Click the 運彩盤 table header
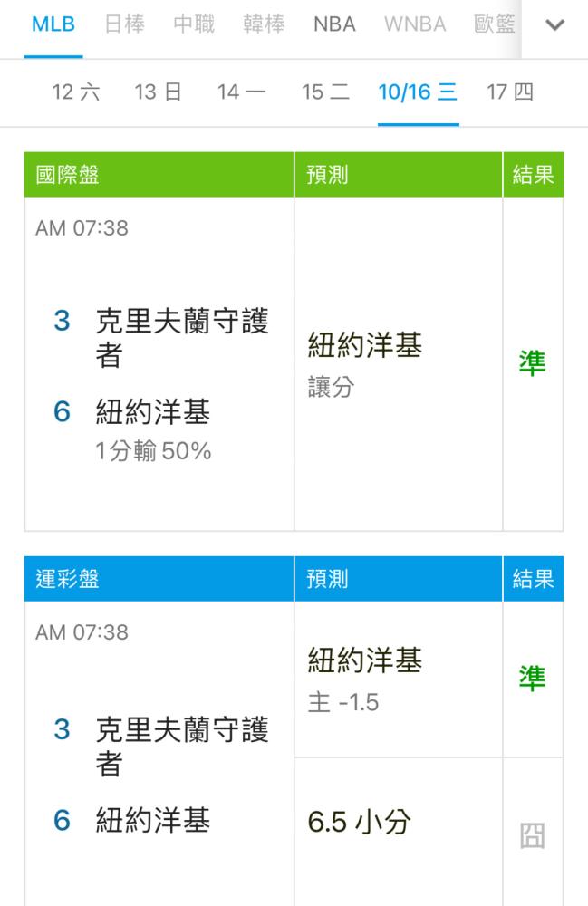Viewport: 588px width, 906px height. (159, 579)
